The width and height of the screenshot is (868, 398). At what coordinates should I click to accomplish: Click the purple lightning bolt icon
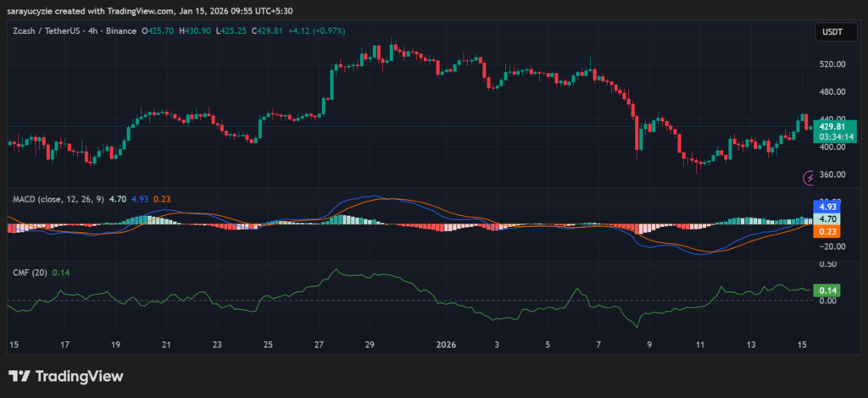(x=809, y=178)
